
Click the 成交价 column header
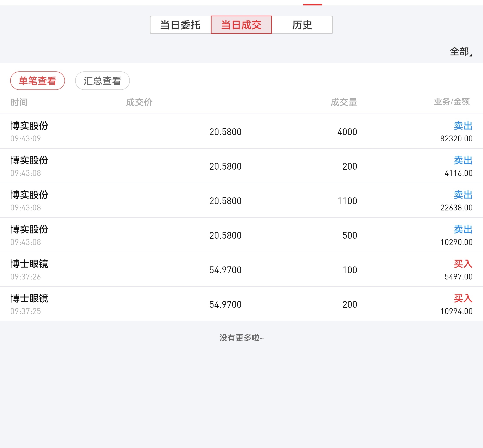(x=139, y=102)
